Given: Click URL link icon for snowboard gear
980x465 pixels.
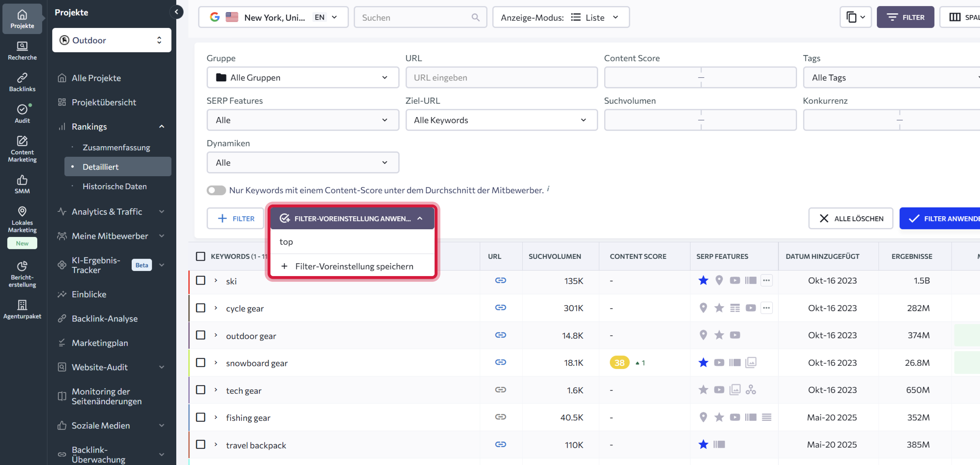Looking at the screenshot, I should pyautogui.click(x=500, y=362).
